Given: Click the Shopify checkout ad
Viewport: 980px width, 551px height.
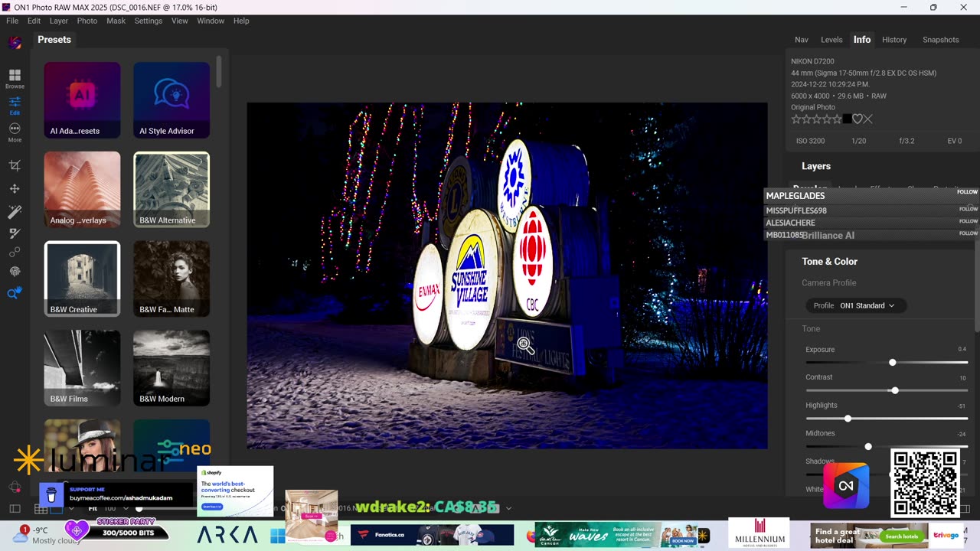Looking at the screenshot, I should (x=235, y=491).
